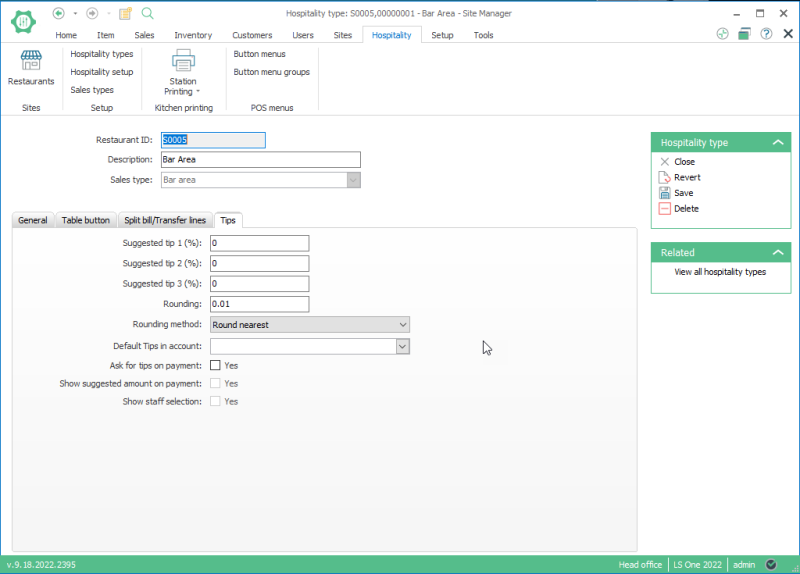Open the Users ribbon tab
Viewport: 800px width, 574px height.
[x=303, y=35]
